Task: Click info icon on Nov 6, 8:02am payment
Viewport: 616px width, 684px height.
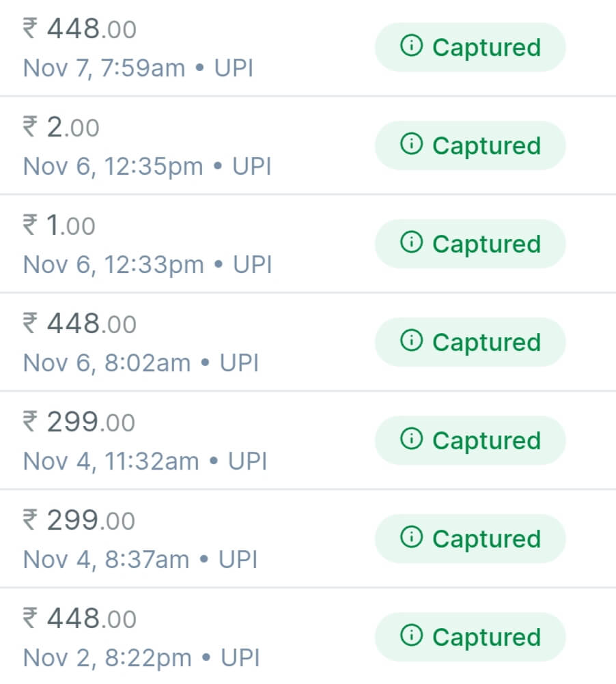Action: pyautogui.click(x=411, y=341)
